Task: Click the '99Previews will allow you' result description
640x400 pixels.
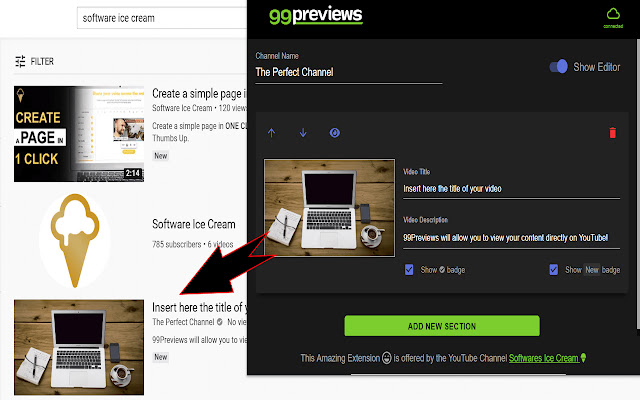Action: pos(199,340)
